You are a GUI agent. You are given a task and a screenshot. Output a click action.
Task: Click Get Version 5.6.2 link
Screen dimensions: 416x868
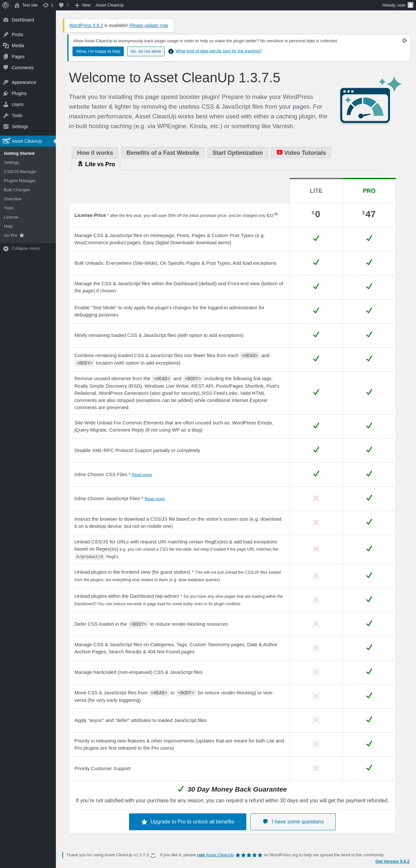coord(392,861)
